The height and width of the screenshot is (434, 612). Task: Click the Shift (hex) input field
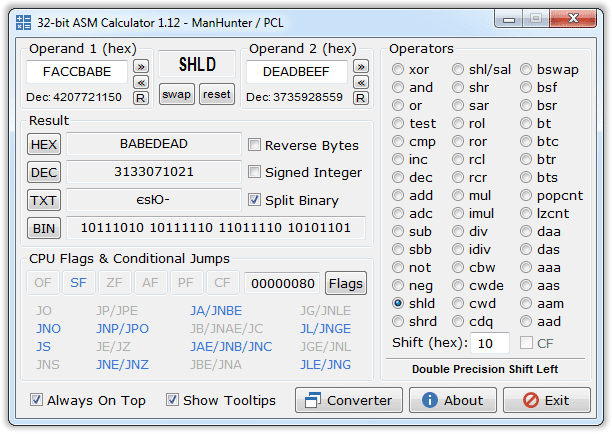tap(490, 343)
